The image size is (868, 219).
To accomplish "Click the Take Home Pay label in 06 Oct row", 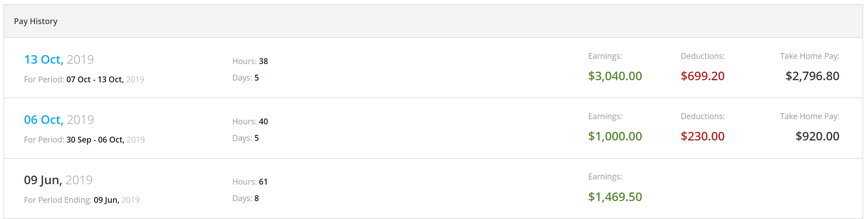I will click(810, 116).
